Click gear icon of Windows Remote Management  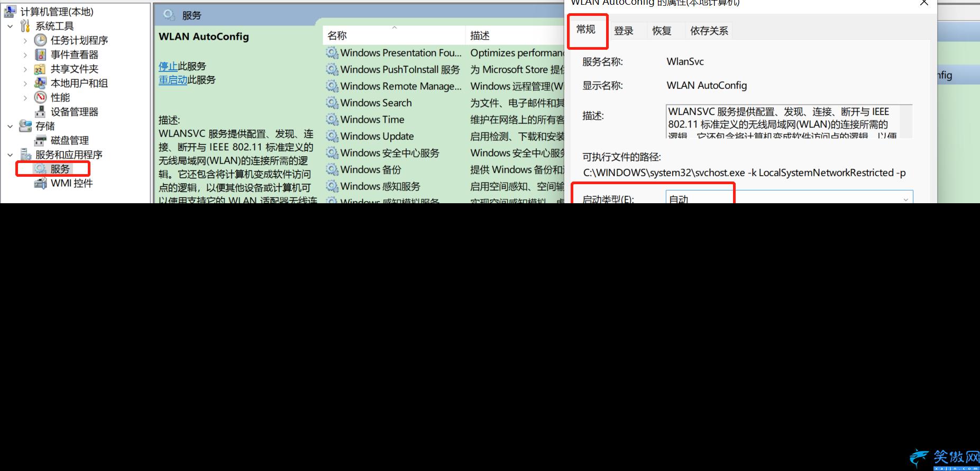(x=332, y=86)
